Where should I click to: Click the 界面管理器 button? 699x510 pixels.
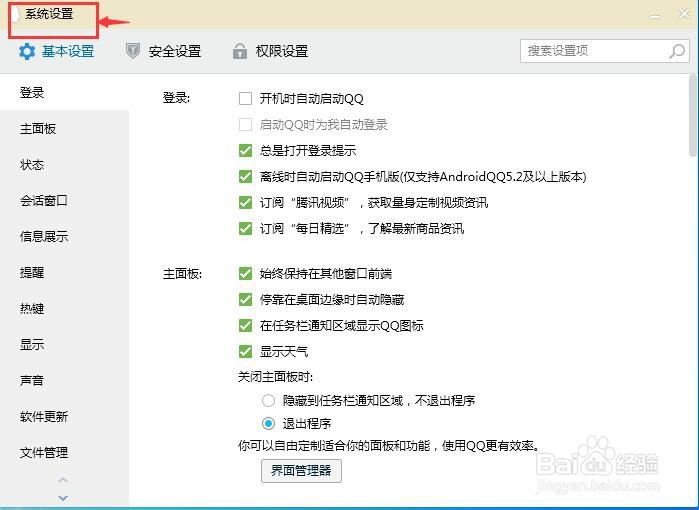pyautogui.click(x=301, y=471)
